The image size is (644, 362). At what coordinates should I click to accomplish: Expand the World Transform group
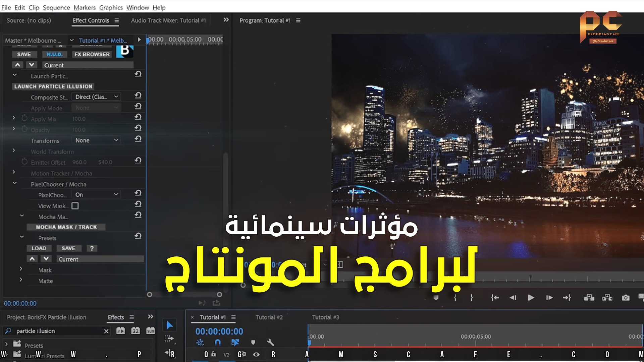pos(14,150)
